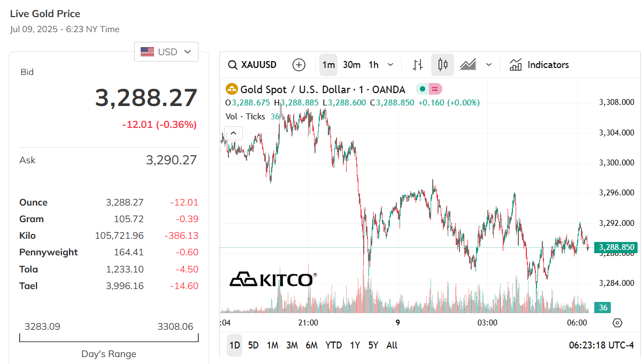Choose the 30m interval button
Viewport: 644px width, 364px height.
[x=351, y=65]
